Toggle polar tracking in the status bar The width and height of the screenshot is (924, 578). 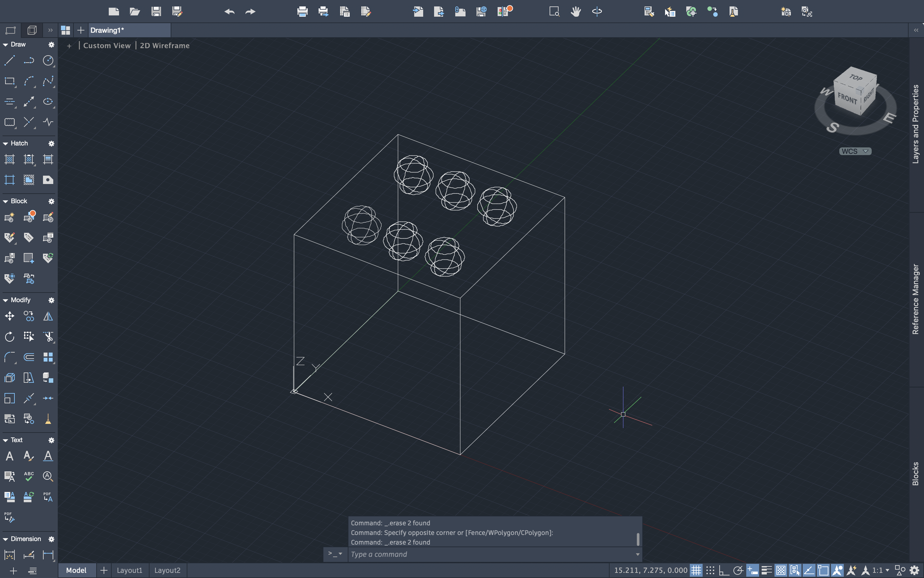click(x=738, y=570)
